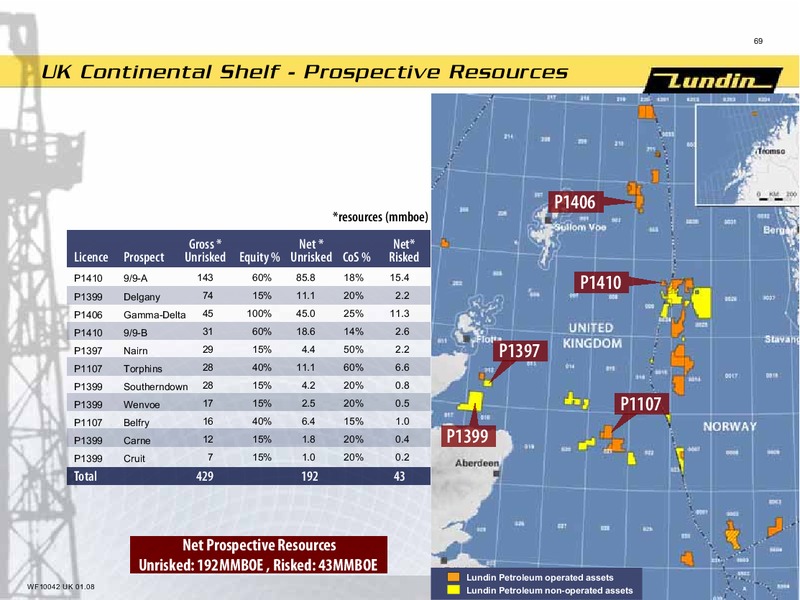Select the P1399 map label
The width and height of the screenshot is (800, 600).
[x=468, y=436]
